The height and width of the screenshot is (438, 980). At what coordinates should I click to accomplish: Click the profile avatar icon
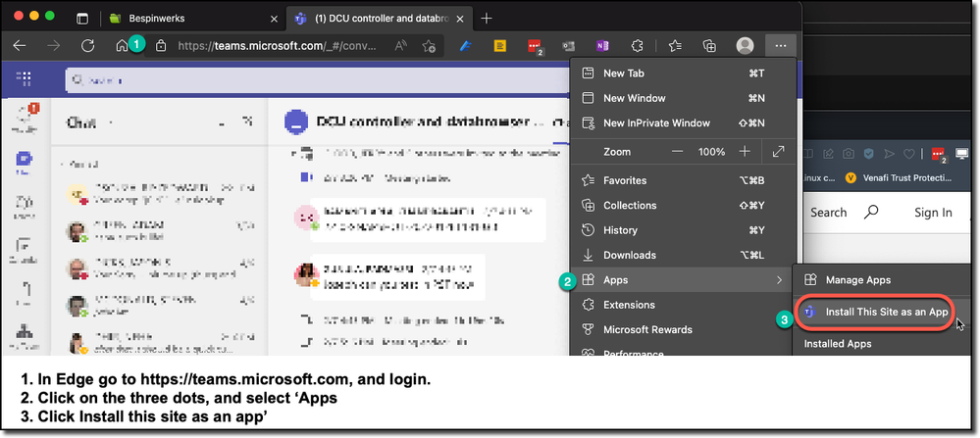(x=745, y=45)
